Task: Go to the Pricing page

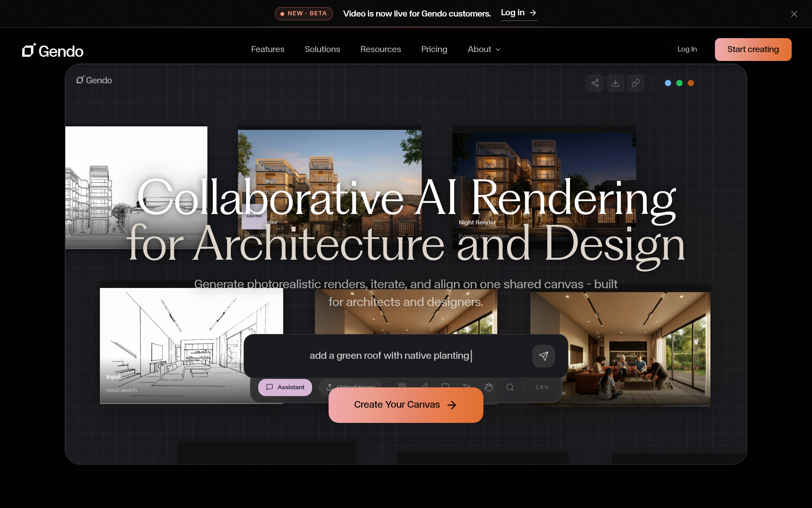Action: (x=434, y=50)
